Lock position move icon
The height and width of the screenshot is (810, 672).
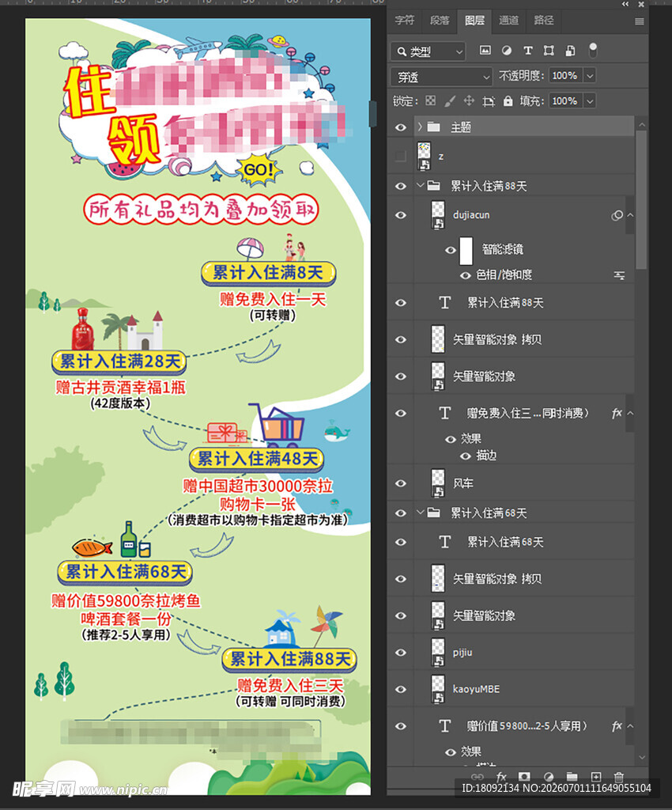[x=469, y=100]
